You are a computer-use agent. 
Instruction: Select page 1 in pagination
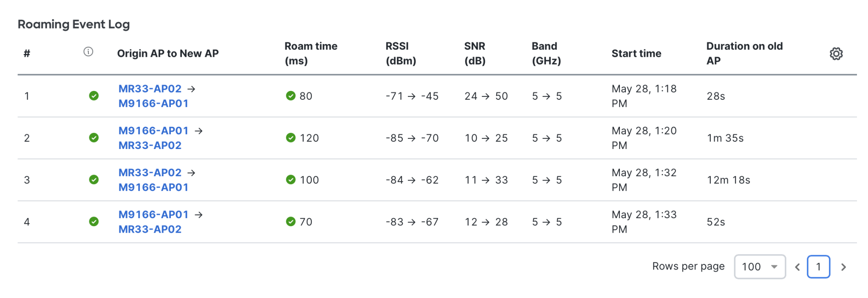(x=818, y=267)
